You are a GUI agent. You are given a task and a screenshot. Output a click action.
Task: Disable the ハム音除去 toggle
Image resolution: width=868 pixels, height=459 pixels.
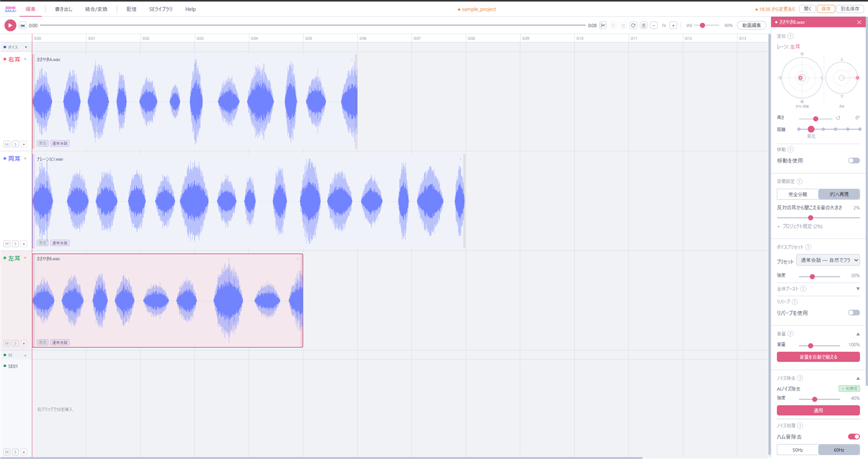tap(854, 437)
